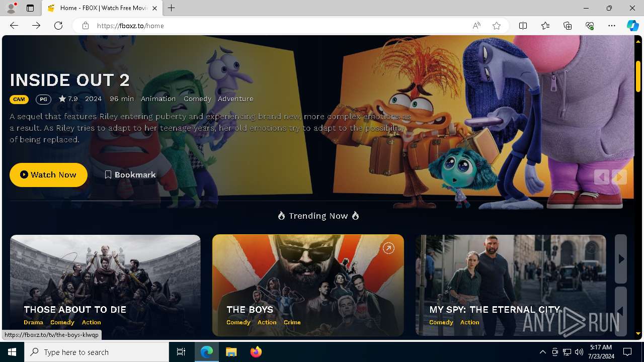This screenshot has height=362, width=644.
Task: Open the Windows Start menu
Action: pos(12,352)
